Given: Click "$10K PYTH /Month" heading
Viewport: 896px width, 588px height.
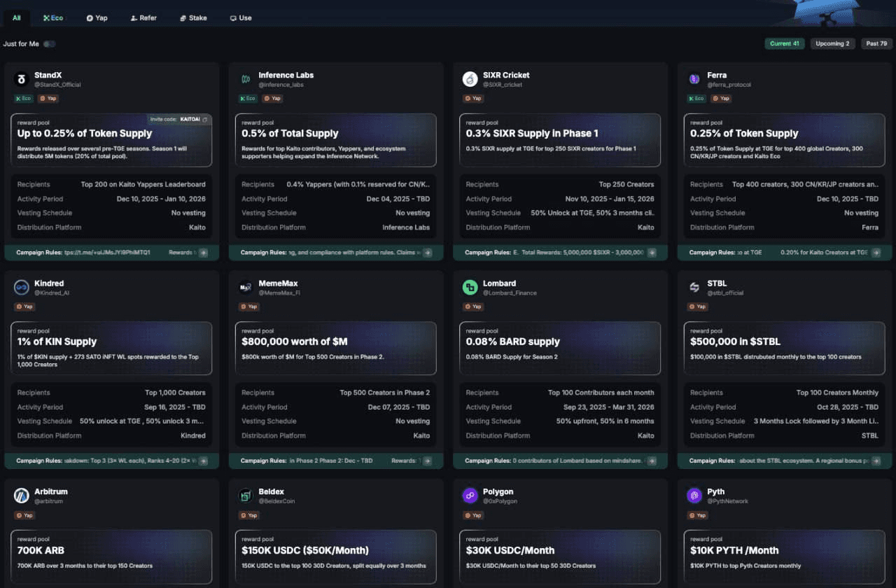Looking at the screenshot, I should click(734, 550).
